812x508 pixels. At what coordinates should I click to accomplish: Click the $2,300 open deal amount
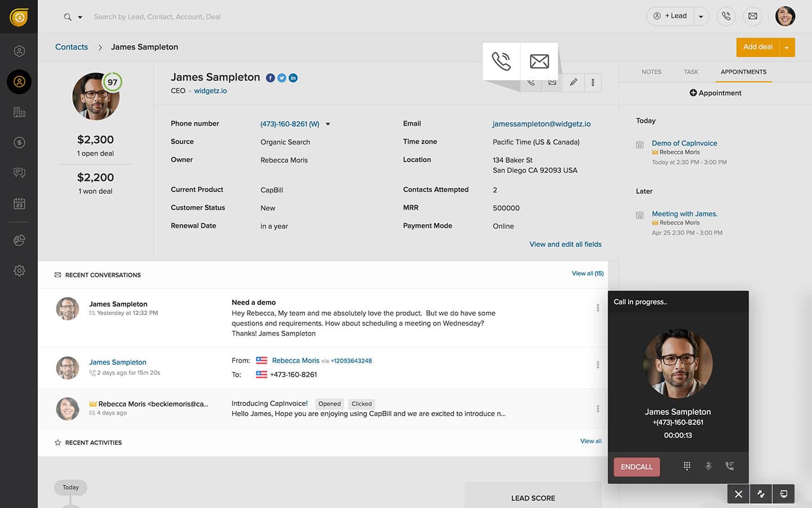click(95, 139)
